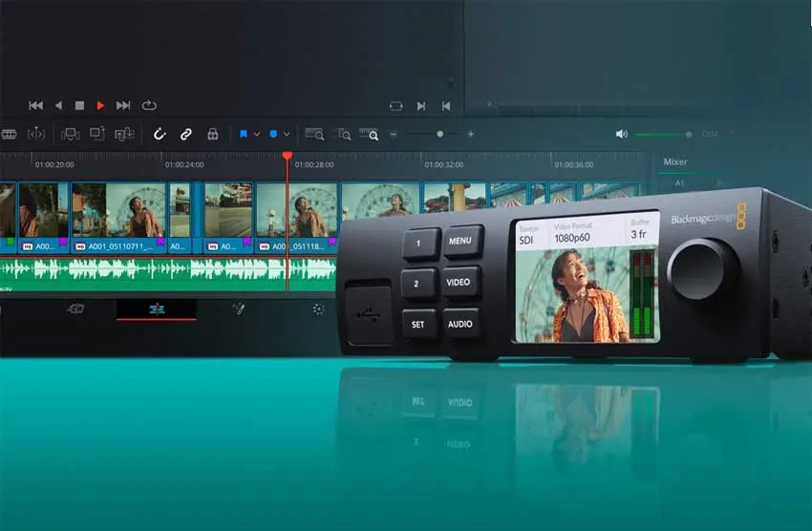Add a marker with the blue marker icon
This screenshot has height=531, width=812.
tap(273, 134)
